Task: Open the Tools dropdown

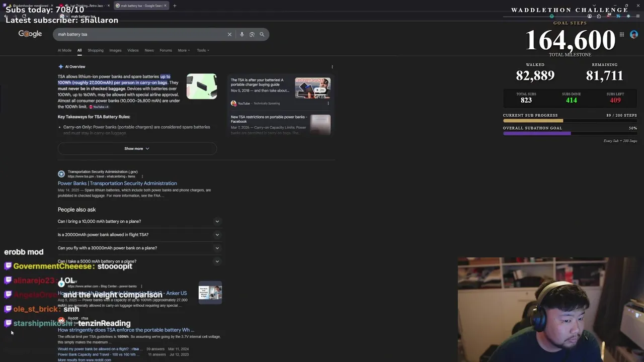Action: pyautogui.click(x=203, y=50)
